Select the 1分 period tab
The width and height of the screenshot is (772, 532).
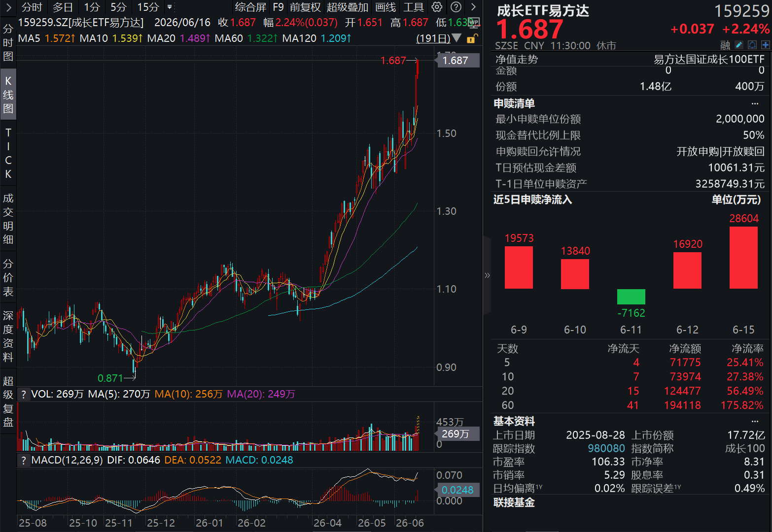92,7
